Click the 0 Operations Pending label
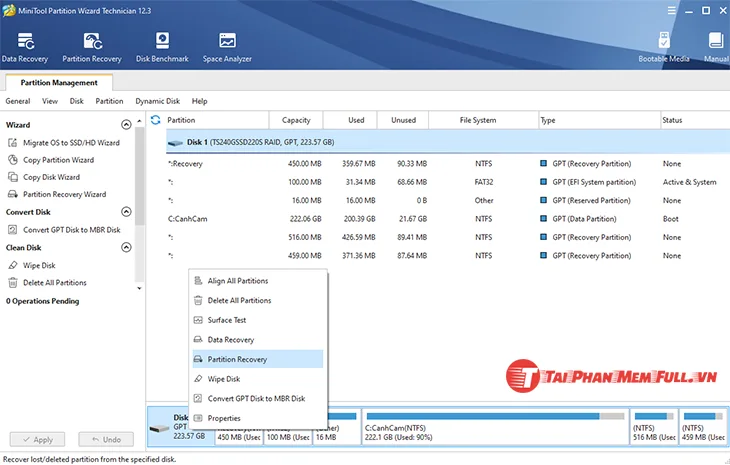The width and height of the screenshot is (730, 465). tap(42, 301)
